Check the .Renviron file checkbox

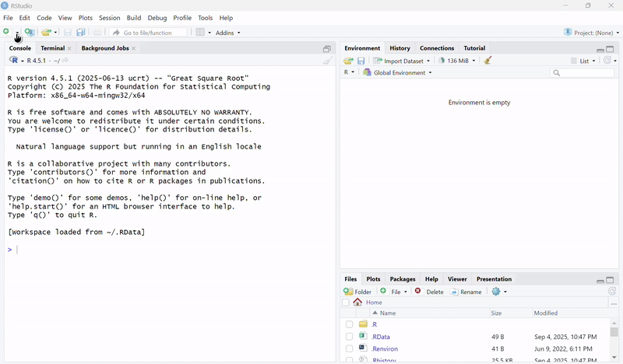pyautogui.click(x=349, y=349)
